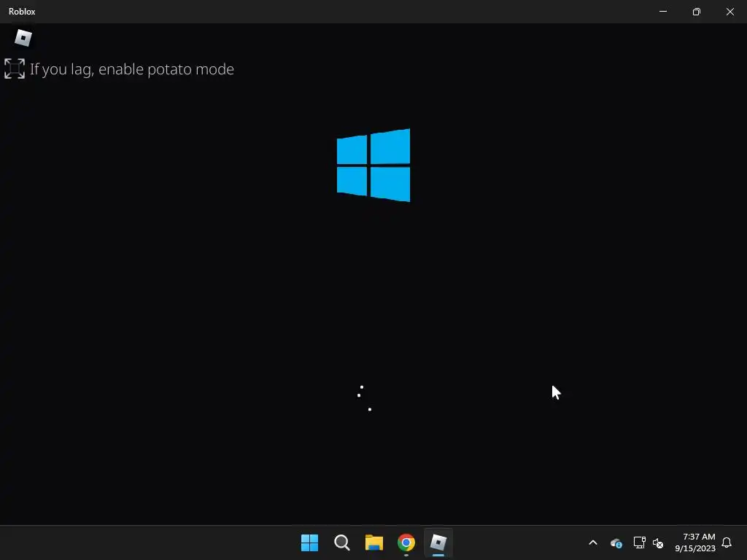
Task: Open the notifications bell
Action: (x=727, y=542)
